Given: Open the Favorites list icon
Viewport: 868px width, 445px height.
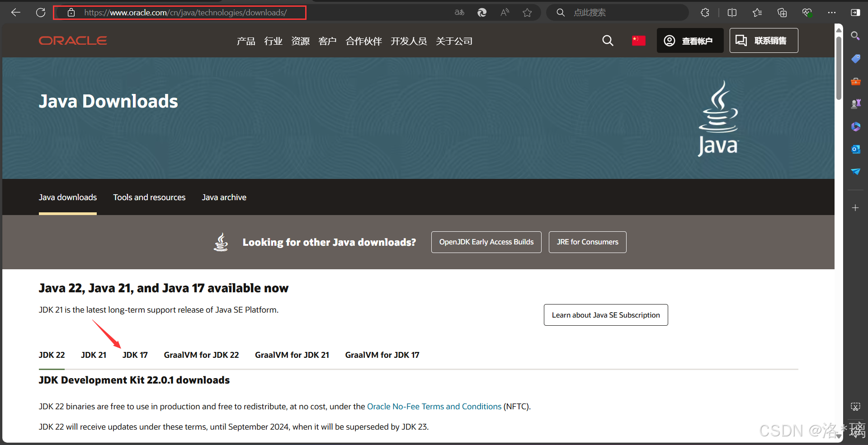Looking at the screenshot, I should [757, 13].
